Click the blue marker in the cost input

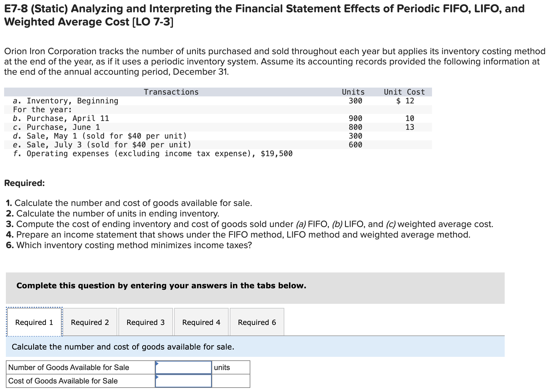tap(158, 378)
